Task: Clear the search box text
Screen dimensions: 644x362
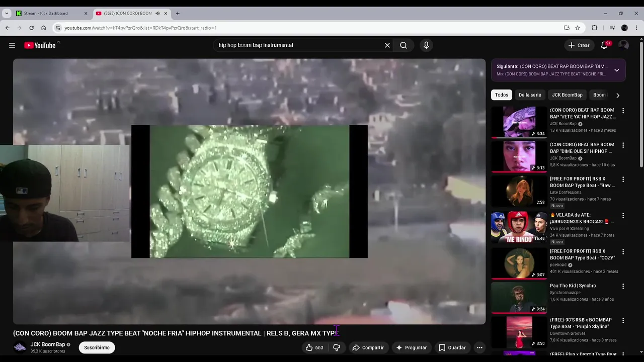Action: 387,45
